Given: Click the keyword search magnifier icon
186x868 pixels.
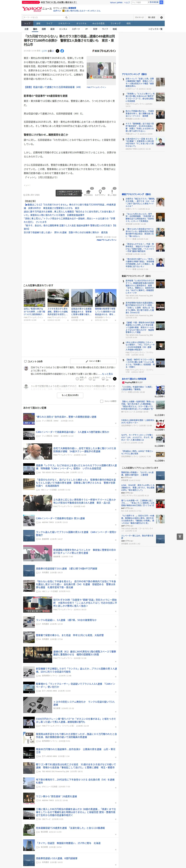Looking at the screenshot, I should (66, 18).
